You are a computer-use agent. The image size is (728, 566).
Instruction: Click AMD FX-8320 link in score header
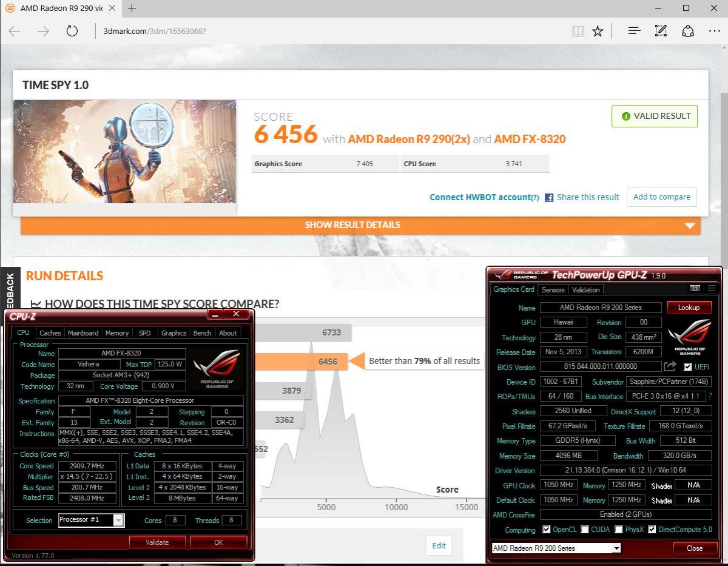point(530,139)
